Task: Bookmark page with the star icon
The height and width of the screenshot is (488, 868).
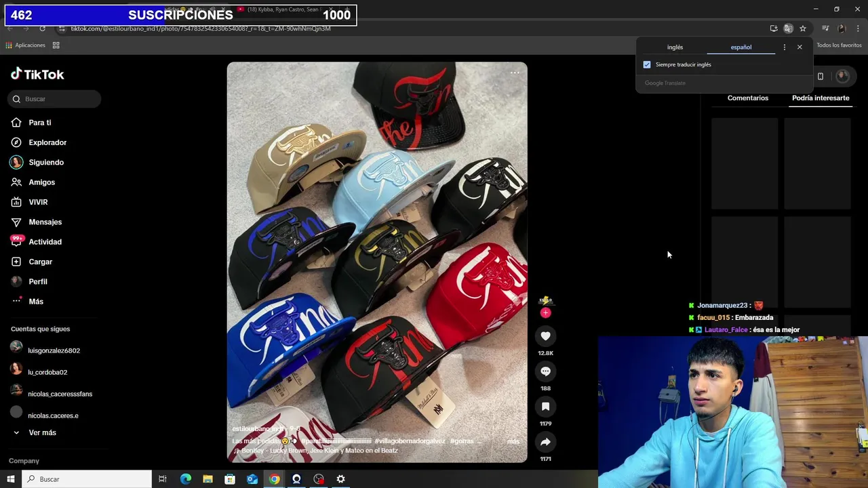Action: click(803, 28)
